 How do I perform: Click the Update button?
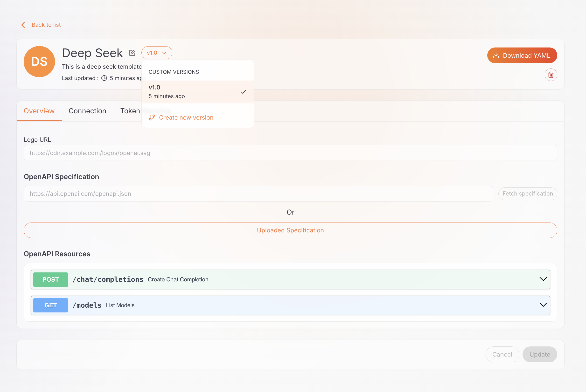539,354
